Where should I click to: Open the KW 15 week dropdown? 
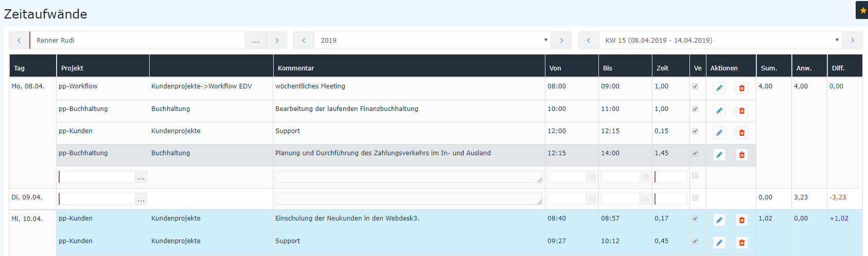tap(720, 40)
